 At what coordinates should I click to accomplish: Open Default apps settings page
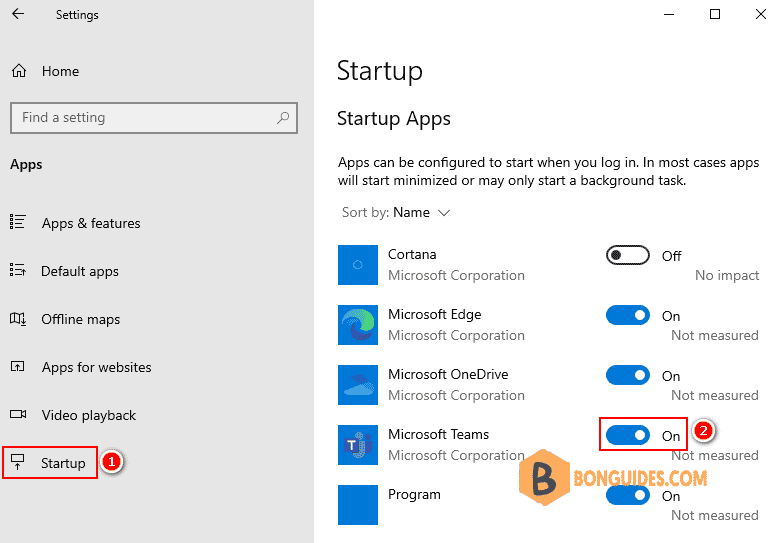[x=80, y=271]
